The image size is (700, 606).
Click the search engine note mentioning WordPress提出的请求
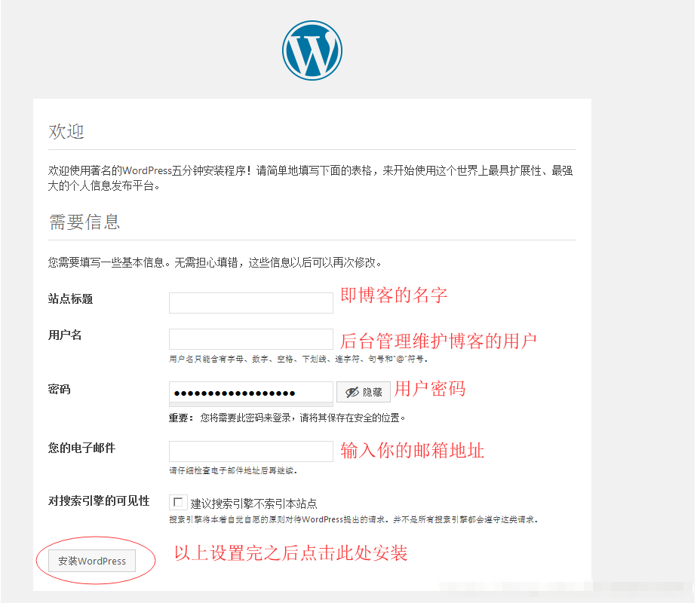click(x=353, y=520)
